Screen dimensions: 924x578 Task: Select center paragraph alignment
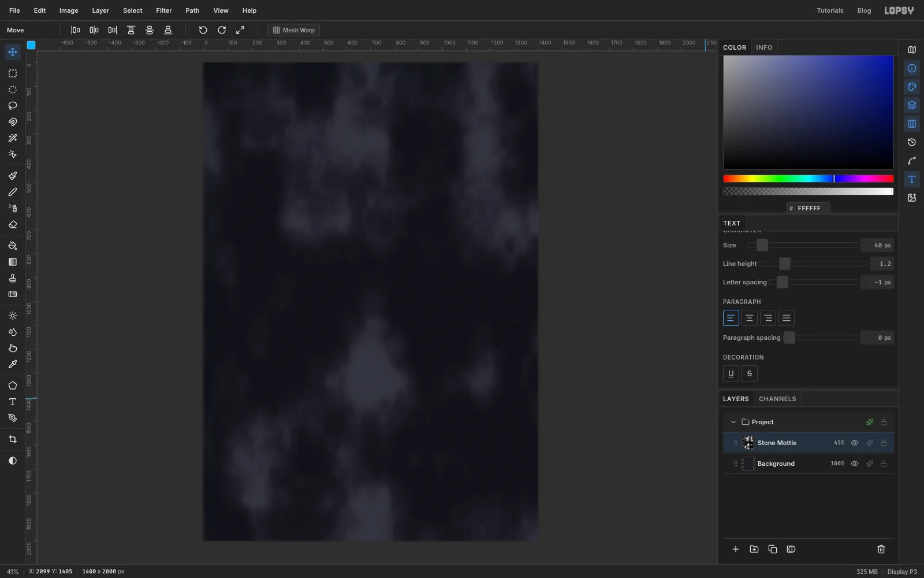pos(749,318)
